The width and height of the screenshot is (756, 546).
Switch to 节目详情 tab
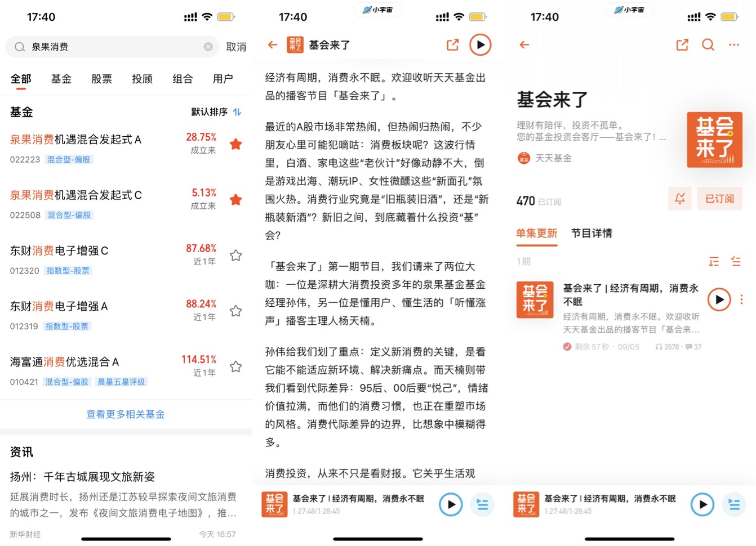592,233
